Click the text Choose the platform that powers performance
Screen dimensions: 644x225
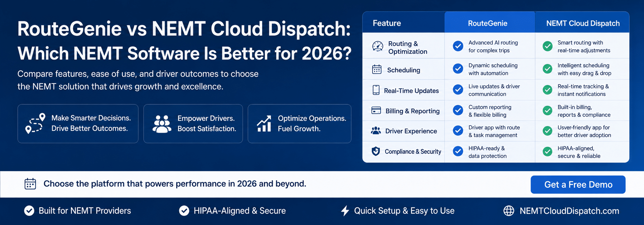tap(175, 184)
